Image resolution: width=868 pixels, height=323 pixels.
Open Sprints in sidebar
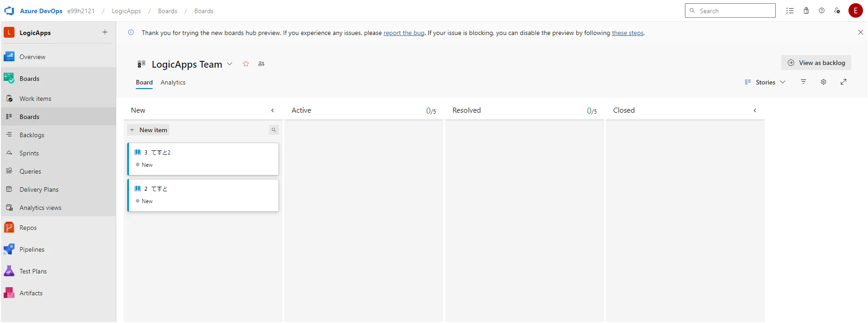(58, 153)
